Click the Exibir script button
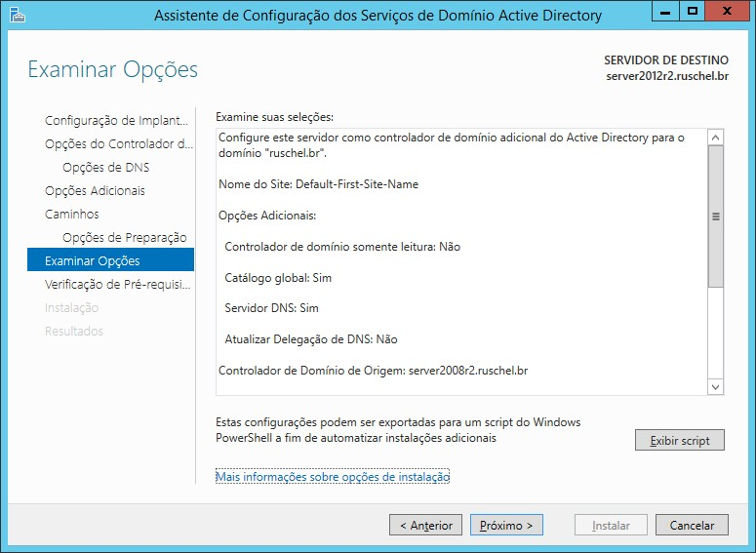The height and width of the screenshot is (553, 756). (x=679, y=440)
